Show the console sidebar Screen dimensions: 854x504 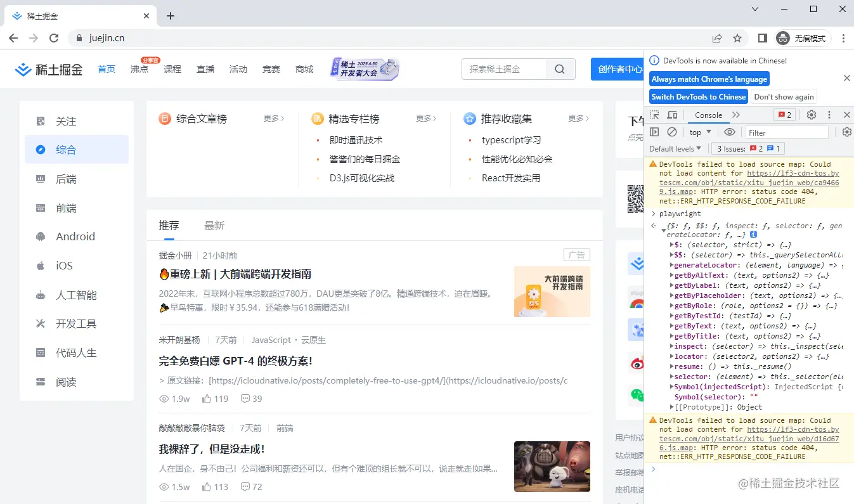point(655,132)
